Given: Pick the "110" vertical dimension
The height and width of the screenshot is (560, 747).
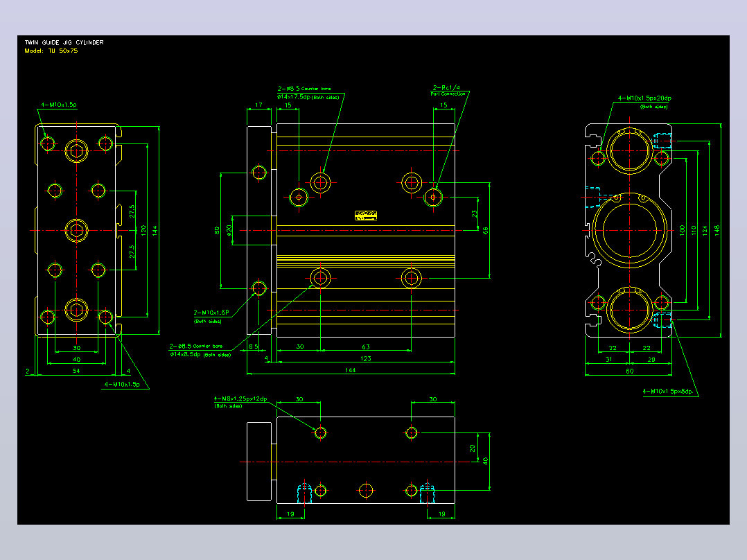Looking at the screenshot, I should (693, 231).
